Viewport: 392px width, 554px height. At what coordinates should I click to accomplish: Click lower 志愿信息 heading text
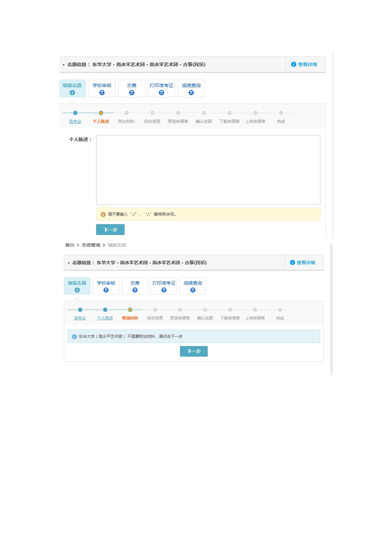tap(139, 263)
